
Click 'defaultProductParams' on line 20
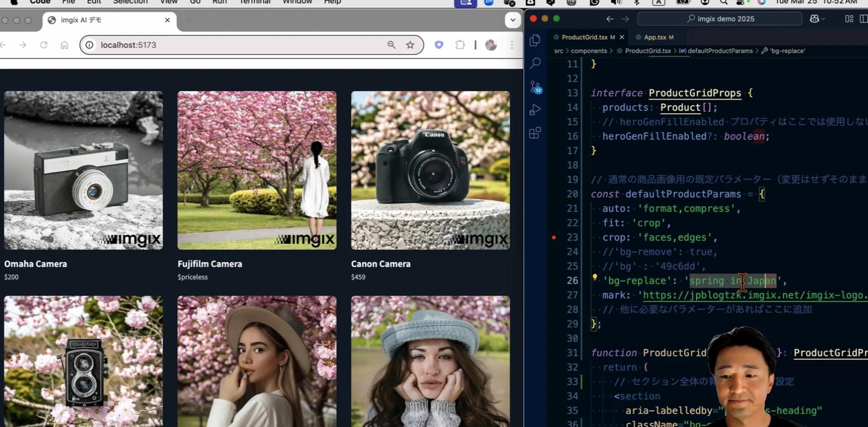click(683, 194)
